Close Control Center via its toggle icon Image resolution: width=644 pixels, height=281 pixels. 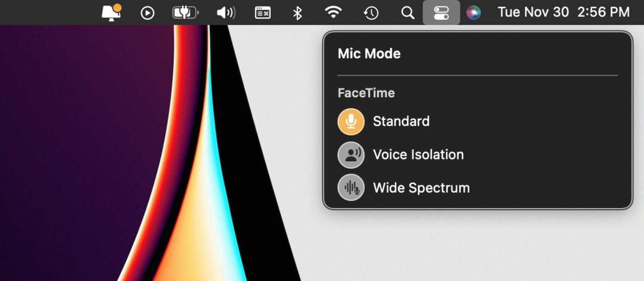click(441, 12)
